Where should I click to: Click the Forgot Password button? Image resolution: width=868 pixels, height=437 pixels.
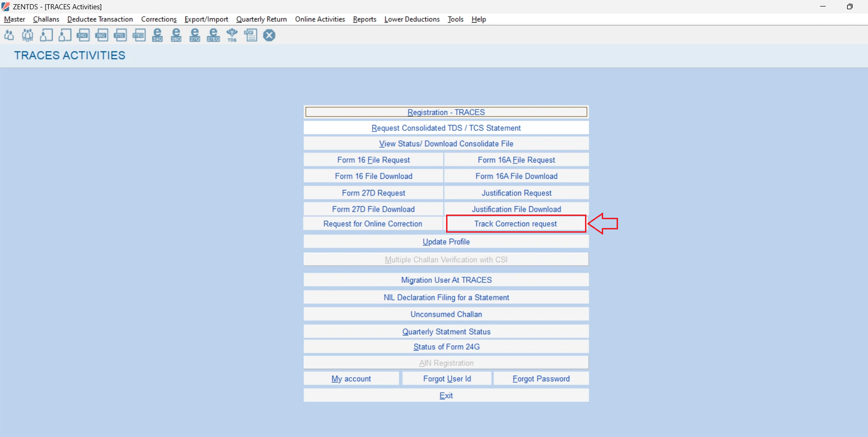click(541, 378)
